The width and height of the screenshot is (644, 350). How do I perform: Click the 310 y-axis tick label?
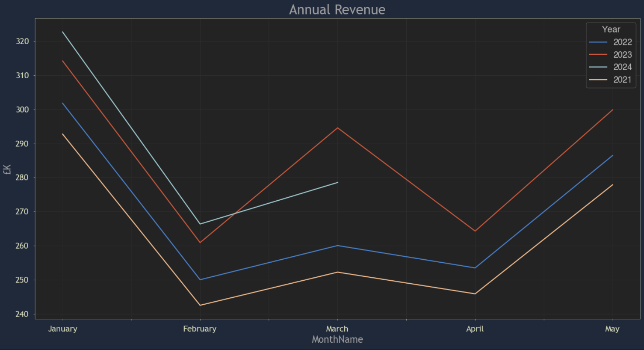coord(22,75)
